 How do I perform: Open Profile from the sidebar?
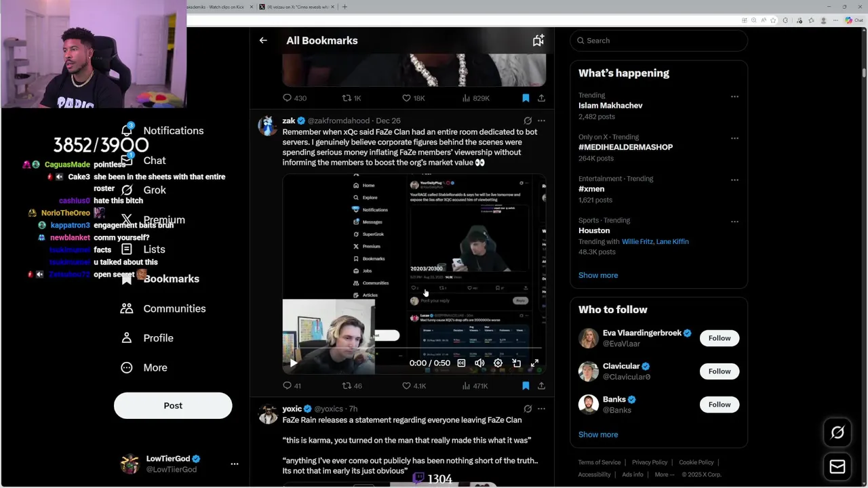coord(146,338)
